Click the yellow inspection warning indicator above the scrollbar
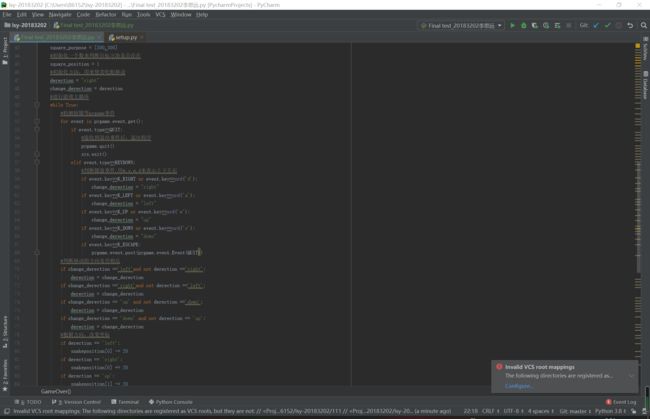 click(638, 46)
